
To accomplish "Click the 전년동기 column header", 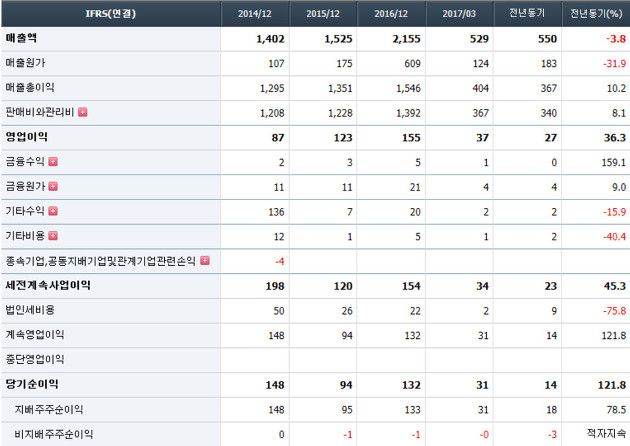I will 527,13.
